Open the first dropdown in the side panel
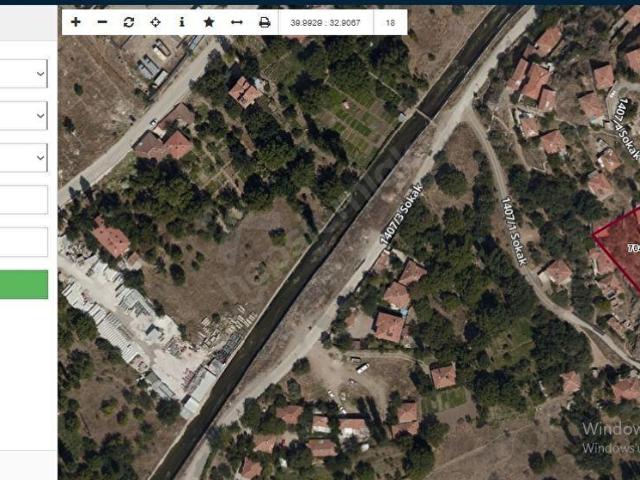The height and width of the screenshot is (480, 640). 24,73
